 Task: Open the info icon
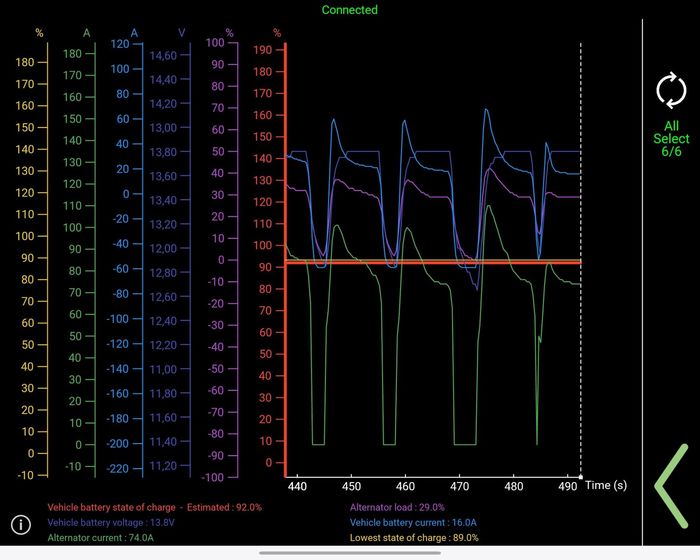[x=21, y=524]
